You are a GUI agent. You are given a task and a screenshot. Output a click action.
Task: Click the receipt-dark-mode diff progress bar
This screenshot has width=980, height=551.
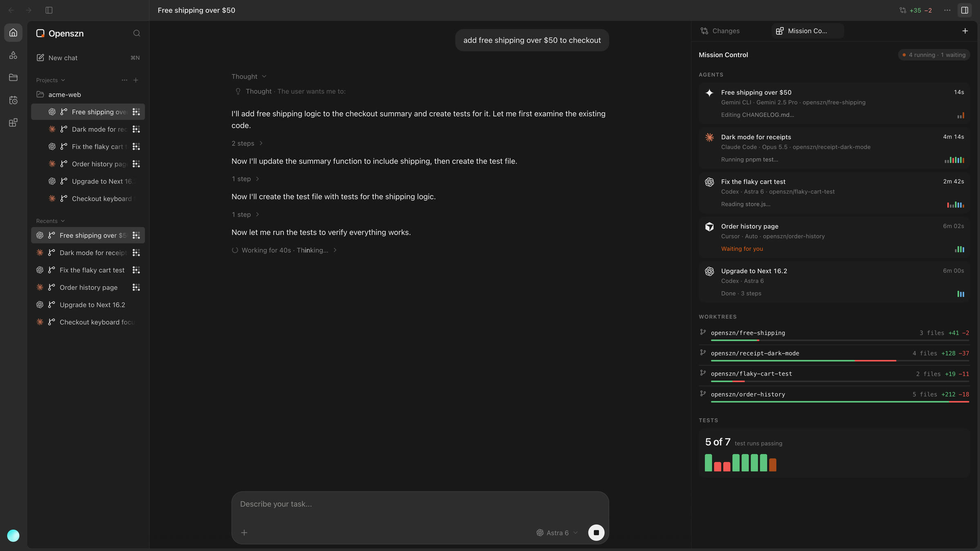click(x=840, y=361)
